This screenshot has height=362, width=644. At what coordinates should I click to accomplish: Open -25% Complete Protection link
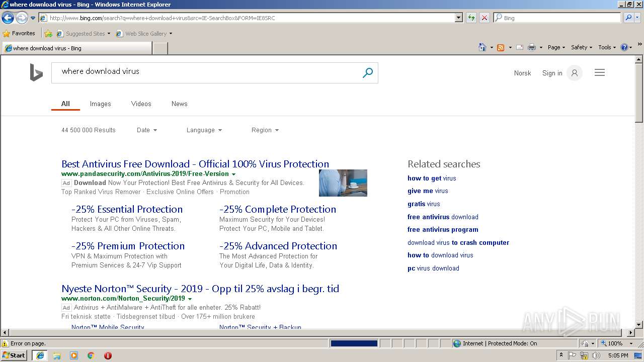[278, 209]
